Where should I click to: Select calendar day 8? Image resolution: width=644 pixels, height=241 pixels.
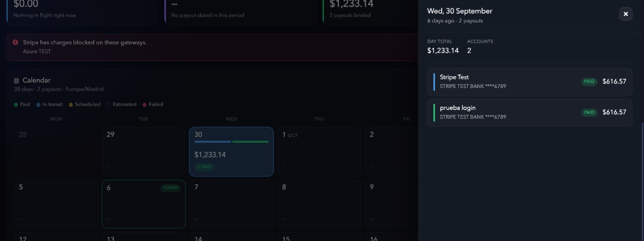[319, 204]
